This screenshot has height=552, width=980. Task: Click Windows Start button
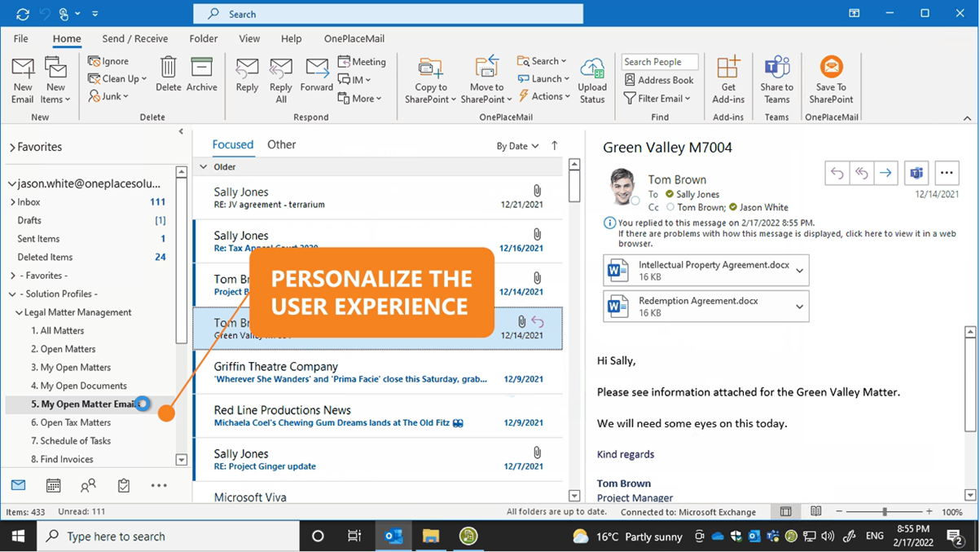tap(18, 536)
